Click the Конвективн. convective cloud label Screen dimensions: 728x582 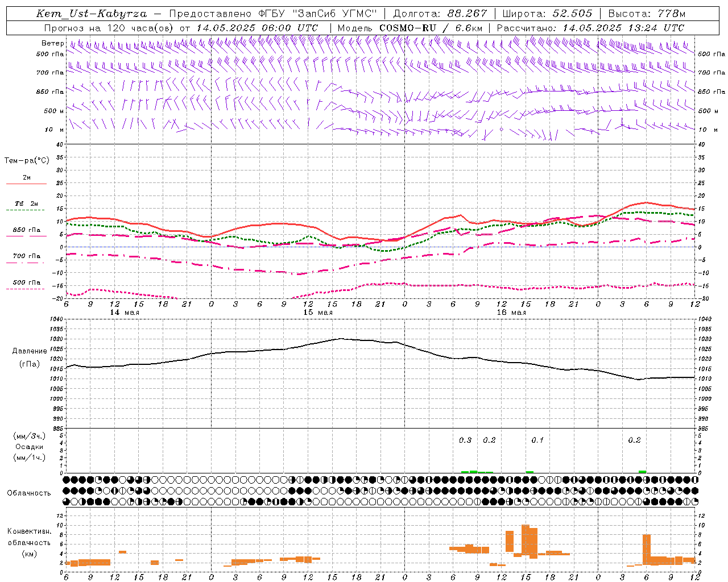click(x=29, y=531)
